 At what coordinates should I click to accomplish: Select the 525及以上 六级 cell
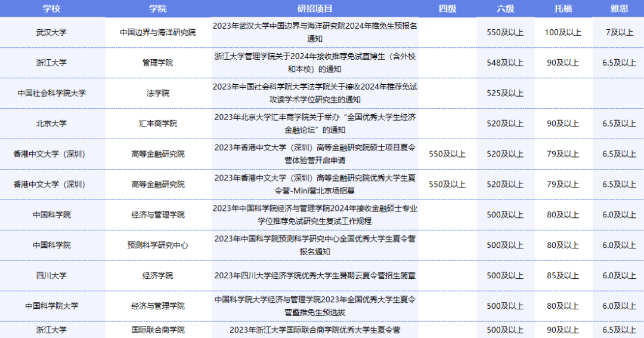point(505,93)
